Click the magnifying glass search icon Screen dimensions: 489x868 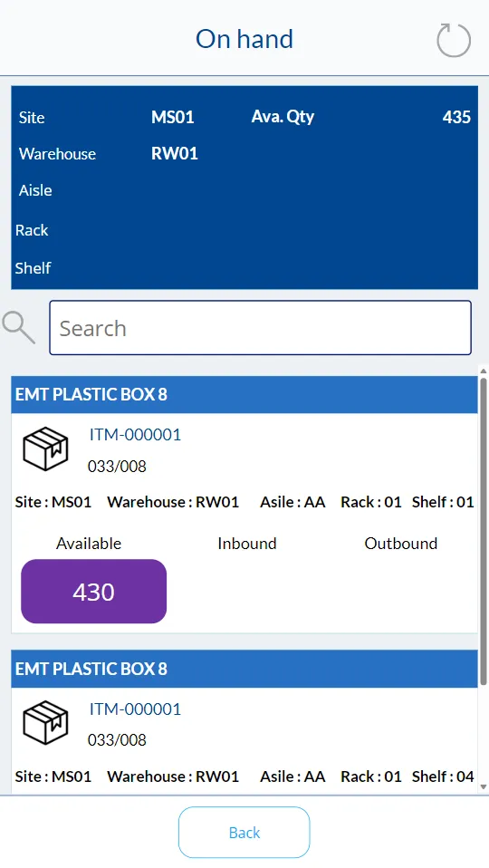19,327
